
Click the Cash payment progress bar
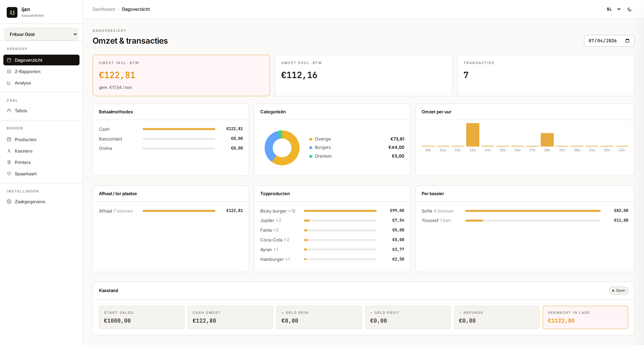point(179,129)
